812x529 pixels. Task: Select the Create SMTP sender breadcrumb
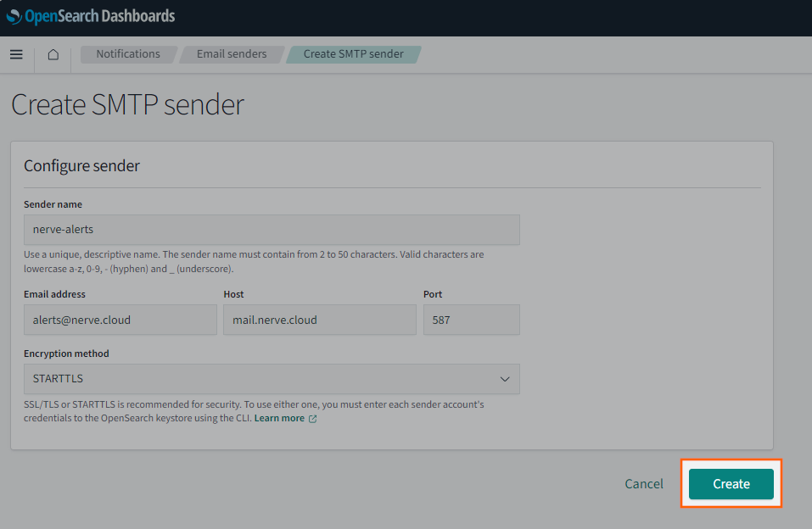[353, 54]
